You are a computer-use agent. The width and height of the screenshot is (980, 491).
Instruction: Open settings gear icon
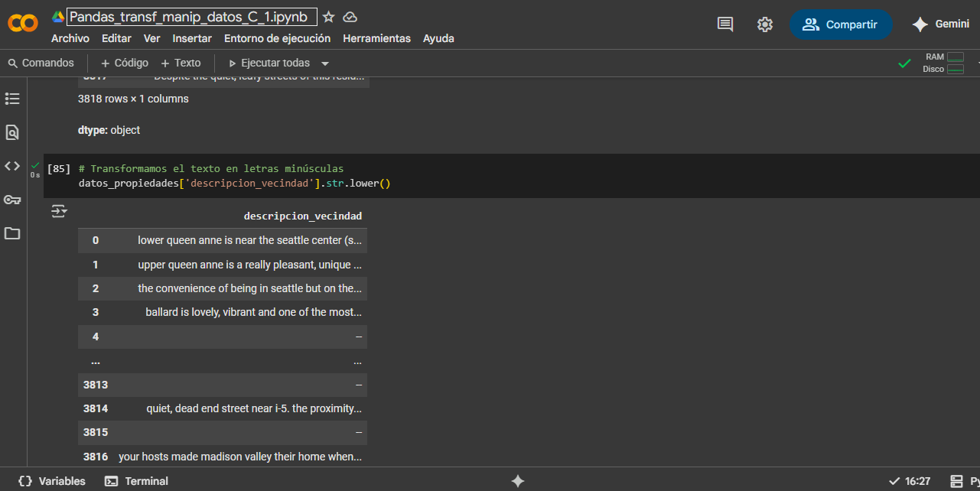click(765, 24)
